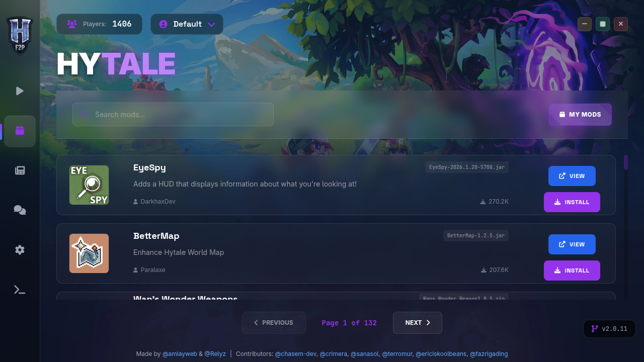Open Settings gear in sidebar

[x=20, y=250]
